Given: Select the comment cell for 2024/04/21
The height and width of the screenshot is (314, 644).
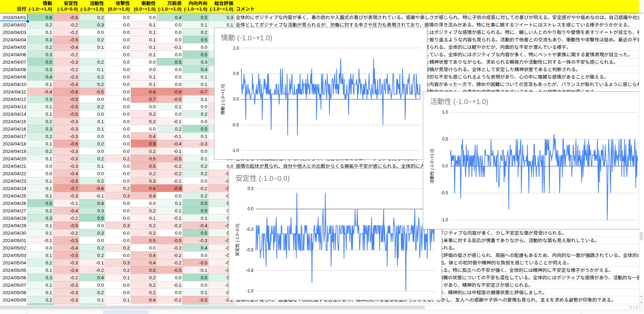Looking at the screenshot, I should (329, 166).
